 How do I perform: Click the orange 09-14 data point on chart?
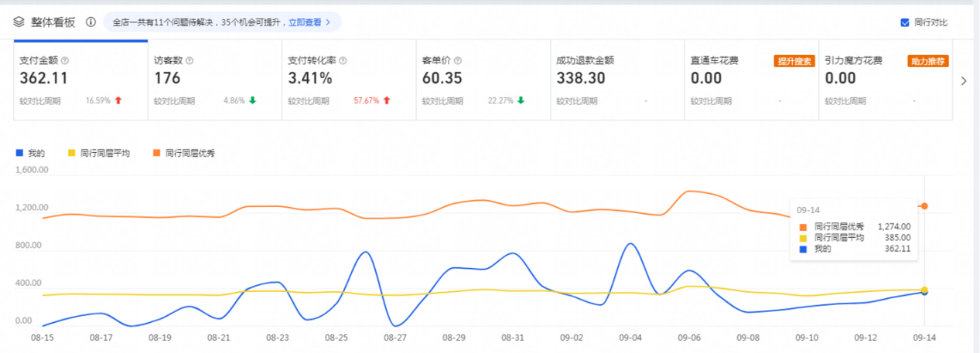point(924,206)
